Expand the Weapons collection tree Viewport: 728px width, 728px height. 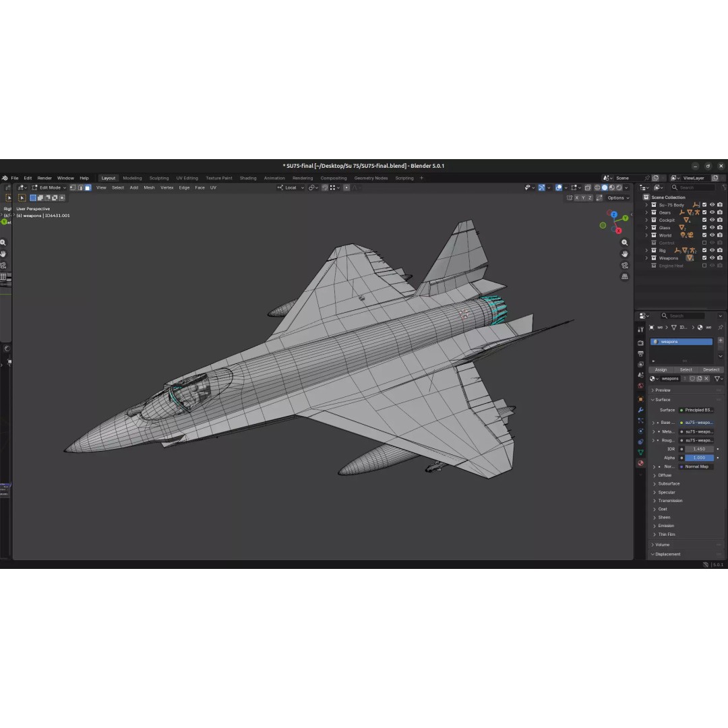646,258
